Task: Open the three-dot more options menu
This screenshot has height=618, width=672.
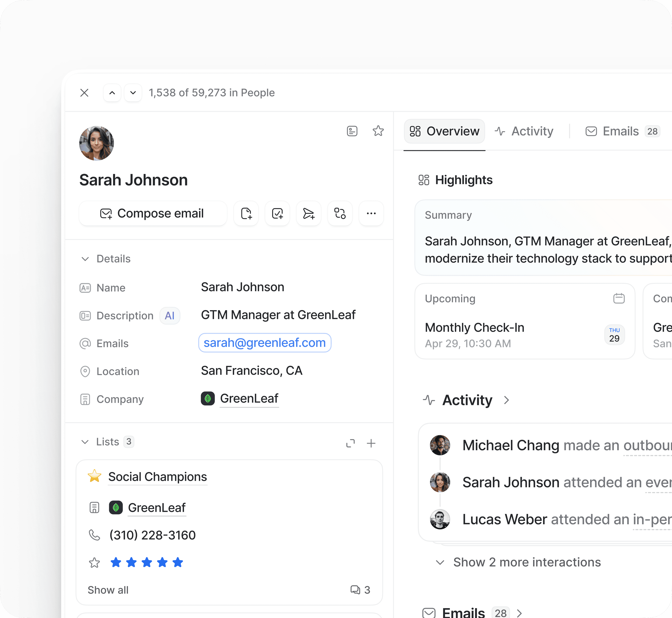Action: click(371, 213)
